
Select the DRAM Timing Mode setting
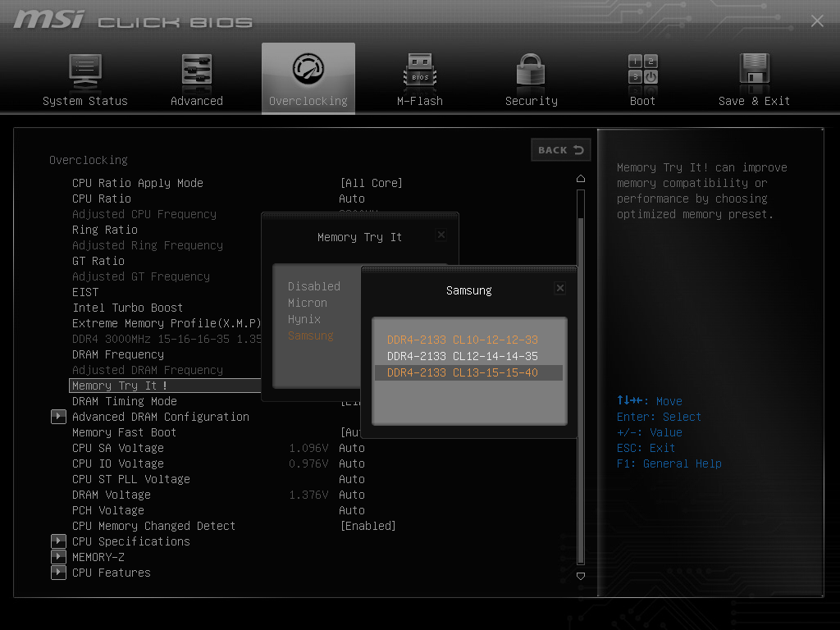tap(125, 400)
